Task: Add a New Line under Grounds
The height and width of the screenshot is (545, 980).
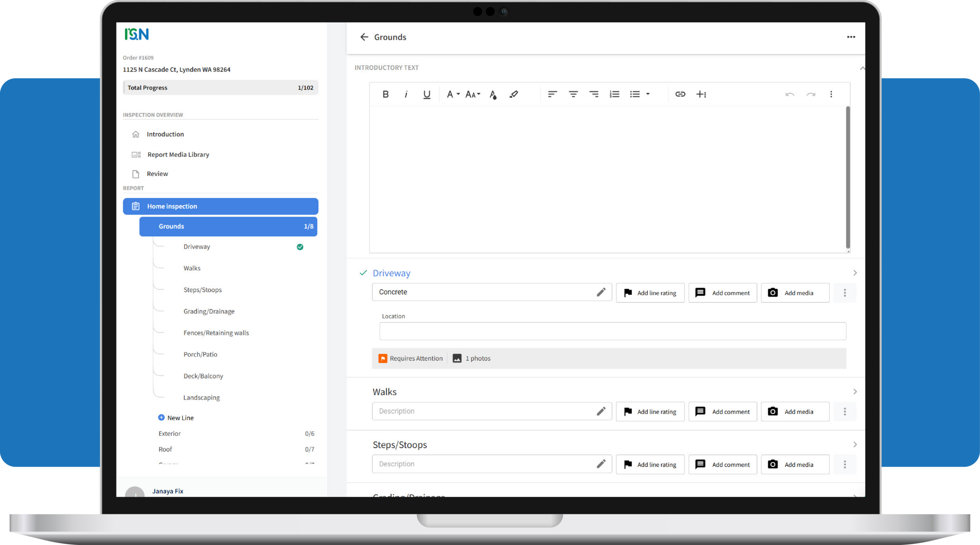Action: point(176,418)
